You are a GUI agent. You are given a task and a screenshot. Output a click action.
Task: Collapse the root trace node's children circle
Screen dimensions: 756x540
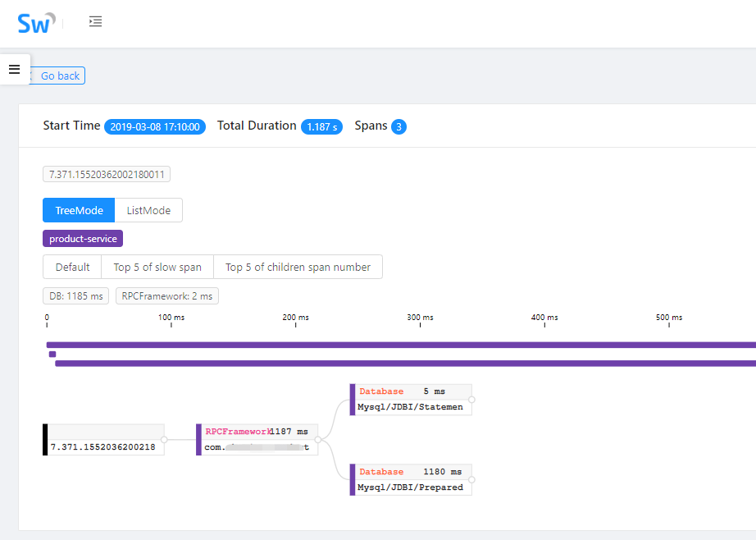click(x=164, y=440)
